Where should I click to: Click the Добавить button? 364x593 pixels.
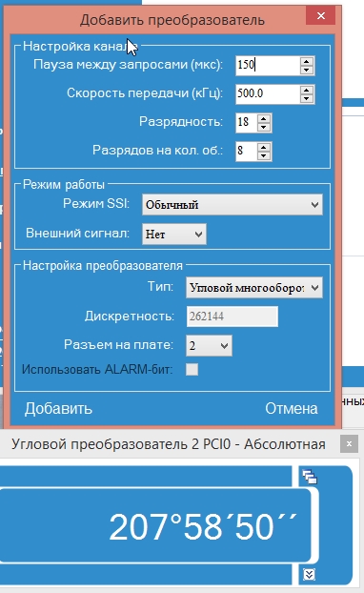point(58,409)
